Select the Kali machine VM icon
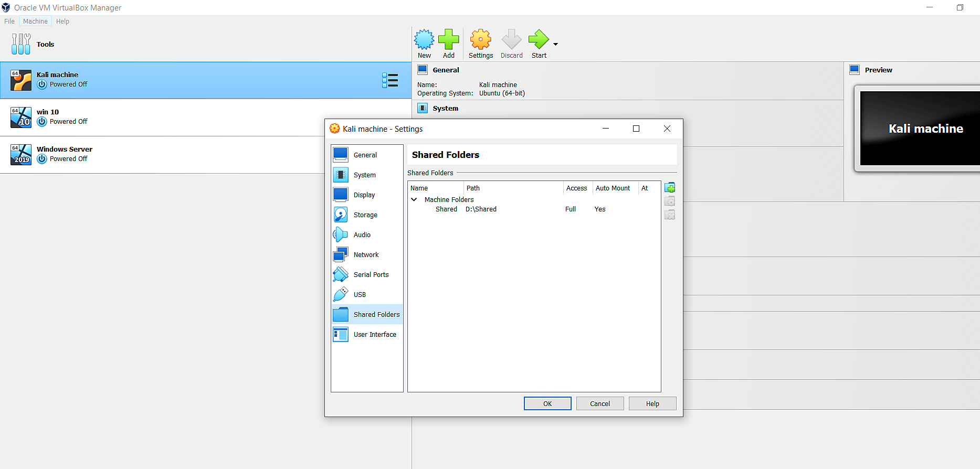The height and width of the screenshot is (469, 980). point(21,80)
